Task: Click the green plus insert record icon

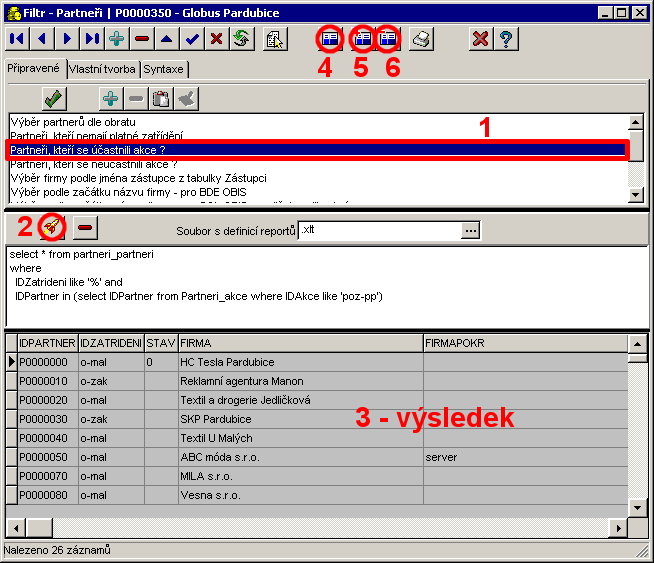Action: click(x=117, y=39)
